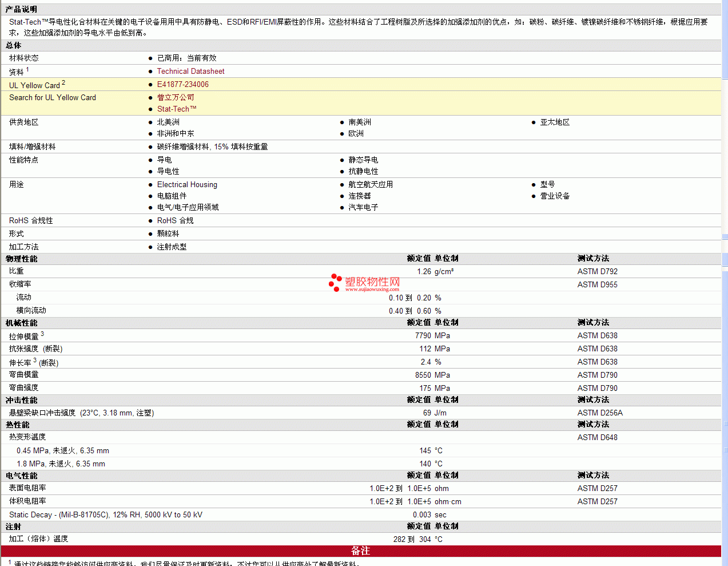Select the 电气性能 section header
This screenshot has height=566, width=728.
(21, 476)
